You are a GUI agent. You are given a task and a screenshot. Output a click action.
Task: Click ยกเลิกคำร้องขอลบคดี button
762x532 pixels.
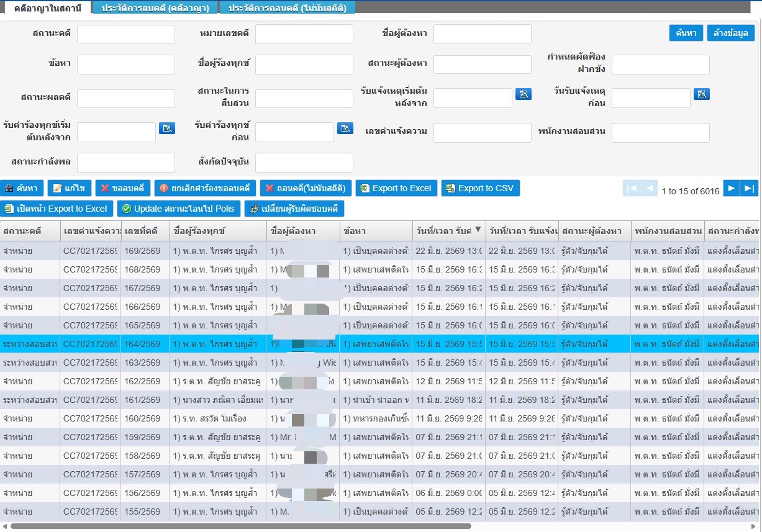[205, 188]
